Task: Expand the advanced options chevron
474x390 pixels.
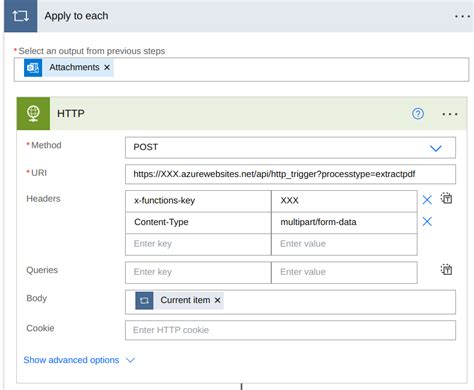Action: point(130,360)
